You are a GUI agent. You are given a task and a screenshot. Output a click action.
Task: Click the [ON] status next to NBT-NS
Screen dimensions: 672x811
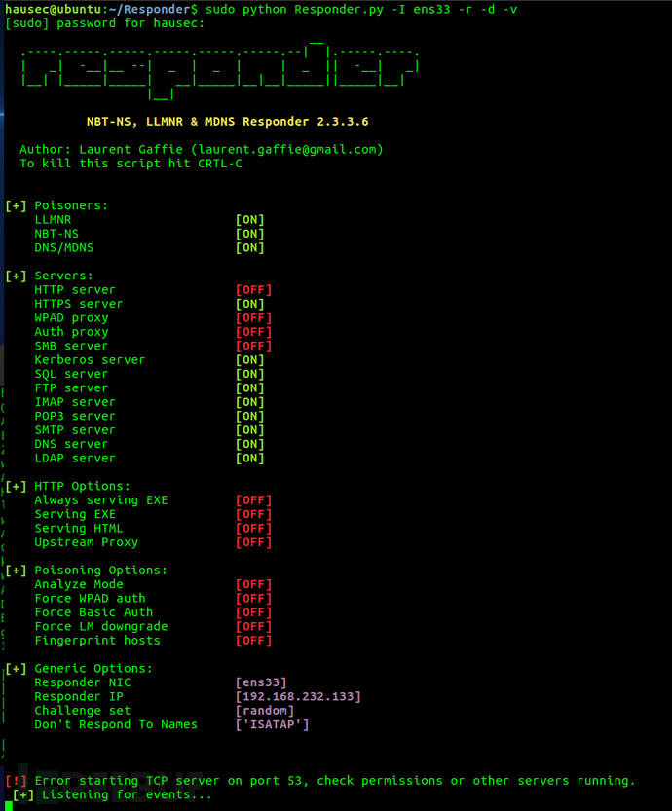(250, 234)
